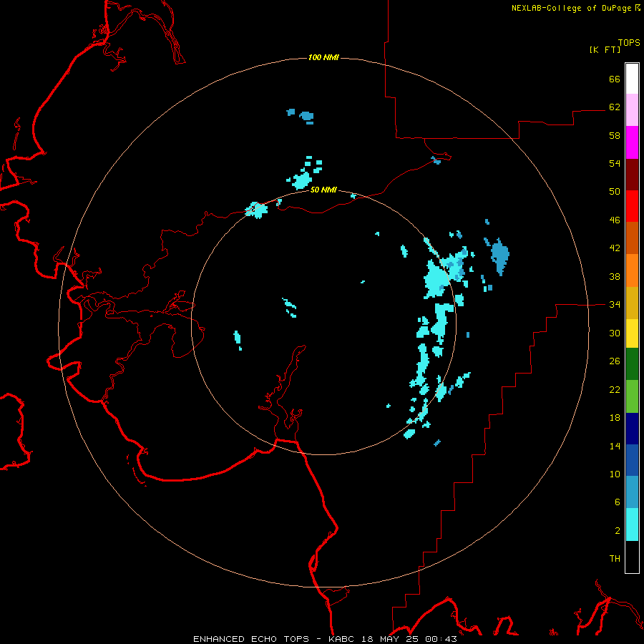Click the '[K FT]' units label
This screenshot has width=644, height=644.
point(605,49)
